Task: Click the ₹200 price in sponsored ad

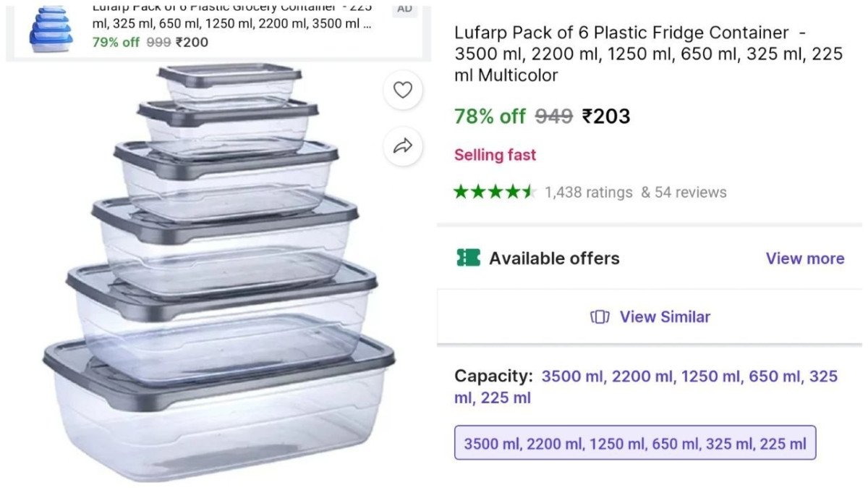Action: [x=192, y=42]
